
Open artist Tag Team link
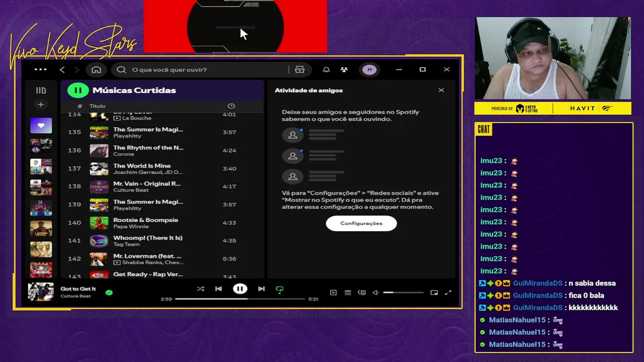pos(126,244)
